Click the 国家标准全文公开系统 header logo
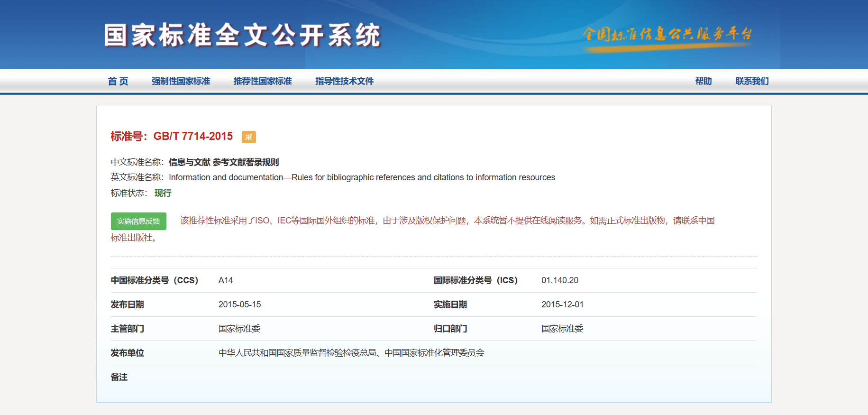Viewport: 868px width, 415px height. (242, 36)
